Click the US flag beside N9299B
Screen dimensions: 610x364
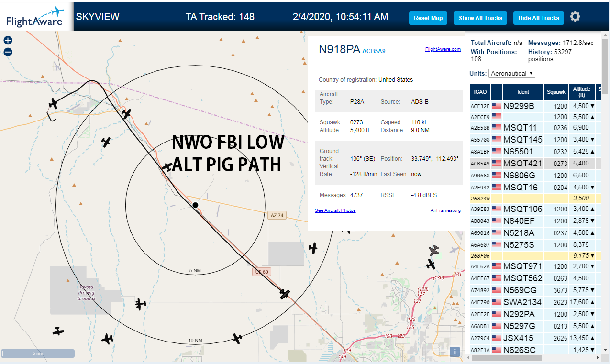pos(496,106)
